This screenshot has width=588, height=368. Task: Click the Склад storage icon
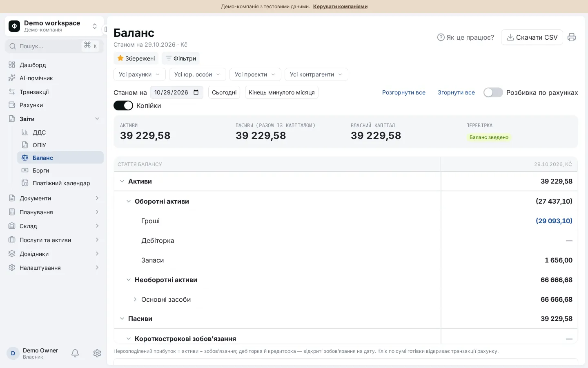coord(12,226)
